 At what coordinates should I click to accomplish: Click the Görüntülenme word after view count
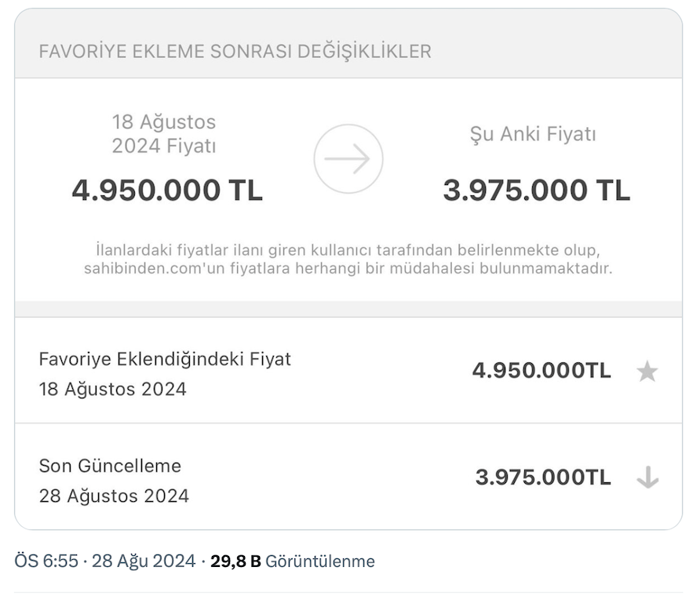pos(320,561)
